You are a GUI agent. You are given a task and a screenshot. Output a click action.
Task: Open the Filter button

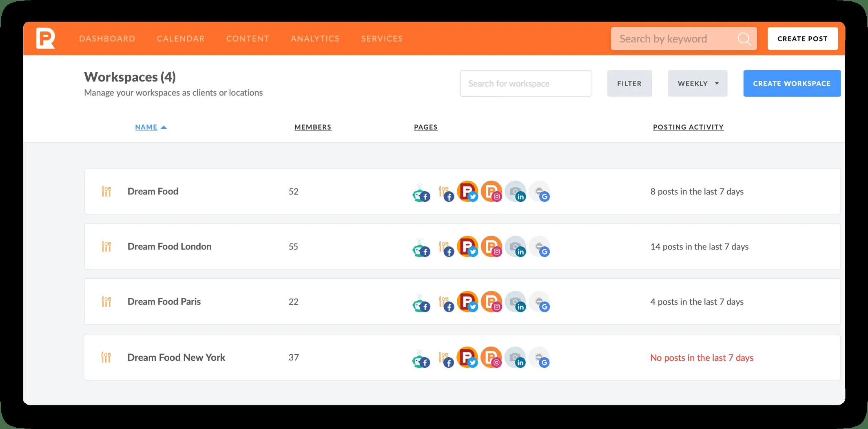[629, 84]
